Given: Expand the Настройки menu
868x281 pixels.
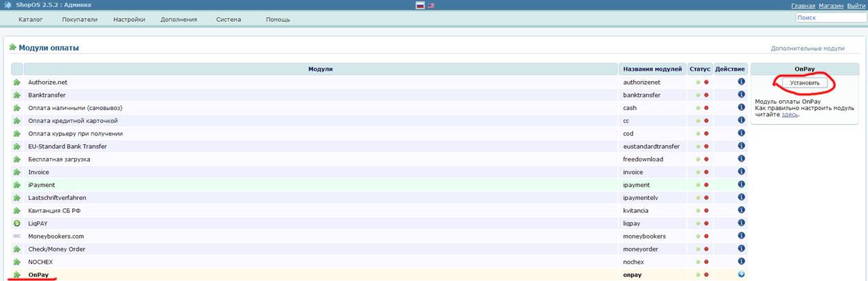Looking at the screenshot, I should 129,19.
